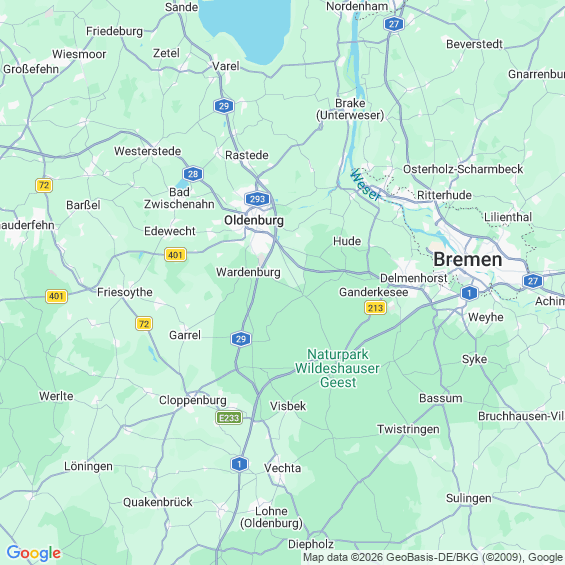Click the green E233 route shield
This screenshot has height=565, width=565.
[229, 418]
